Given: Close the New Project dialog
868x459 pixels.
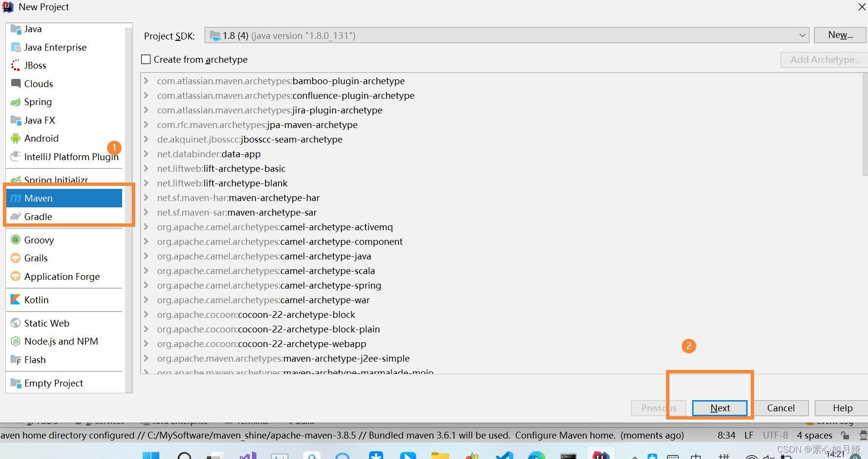Looking at the screenshot, I should pos(862,7).
